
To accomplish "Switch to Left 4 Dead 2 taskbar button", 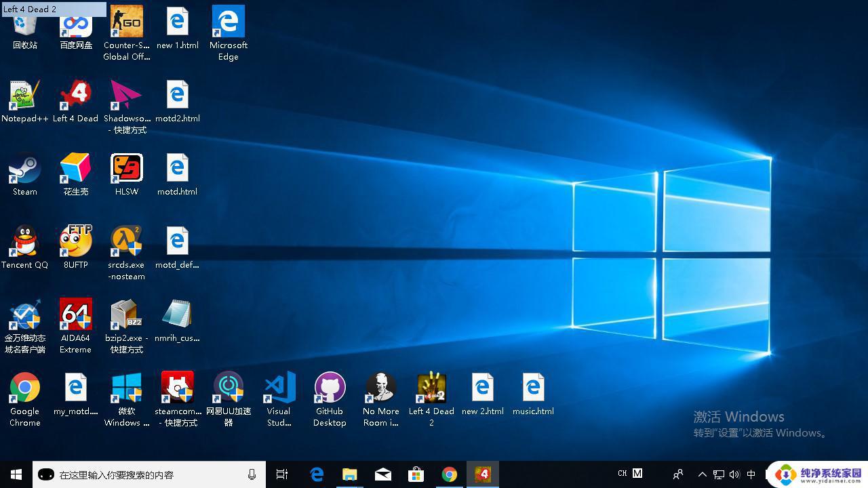I will tap(482, 474).
